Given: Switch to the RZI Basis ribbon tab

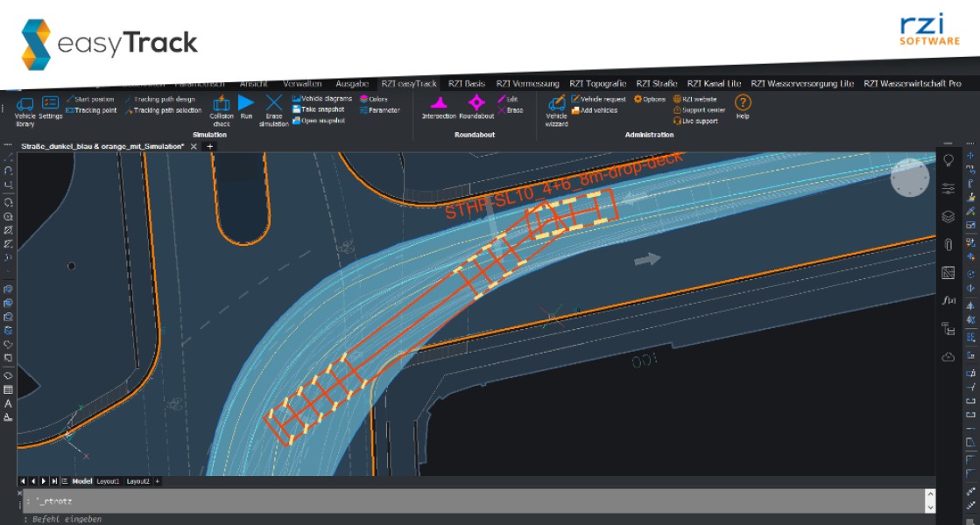Looking at the screenshot, I should coord(466,84).
